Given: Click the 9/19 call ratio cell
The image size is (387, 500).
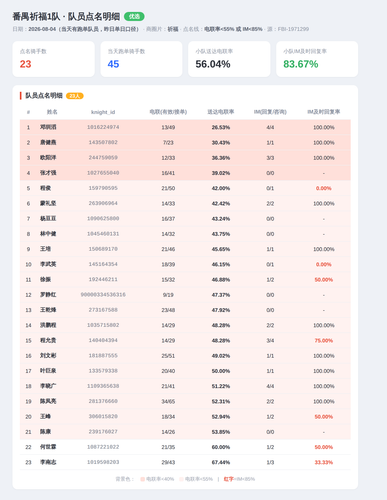Looking at the screenshot, I should click(x=168, y=295).
